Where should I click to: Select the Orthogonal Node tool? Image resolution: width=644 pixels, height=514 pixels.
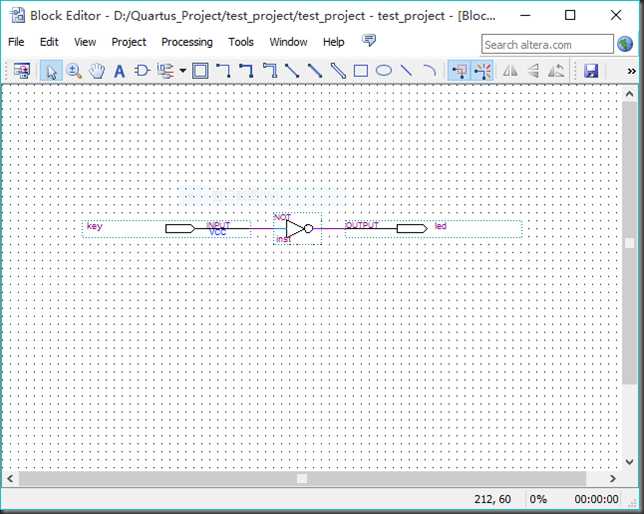click(x=223, y=71)
